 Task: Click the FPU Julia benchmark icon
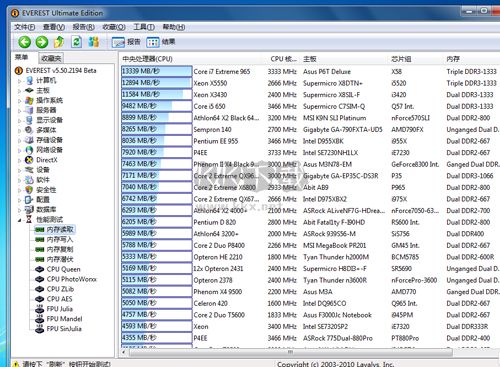40,309
